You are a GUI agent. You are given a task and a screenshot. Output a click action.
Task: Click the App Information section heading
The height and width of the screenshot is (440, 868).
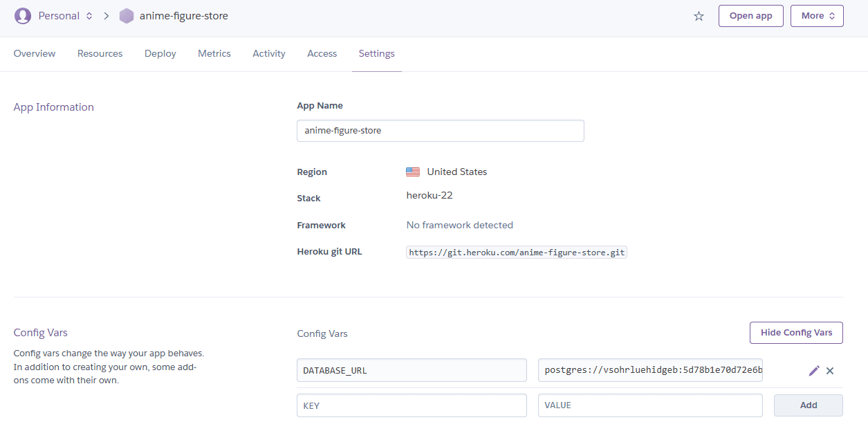point(54,107)
